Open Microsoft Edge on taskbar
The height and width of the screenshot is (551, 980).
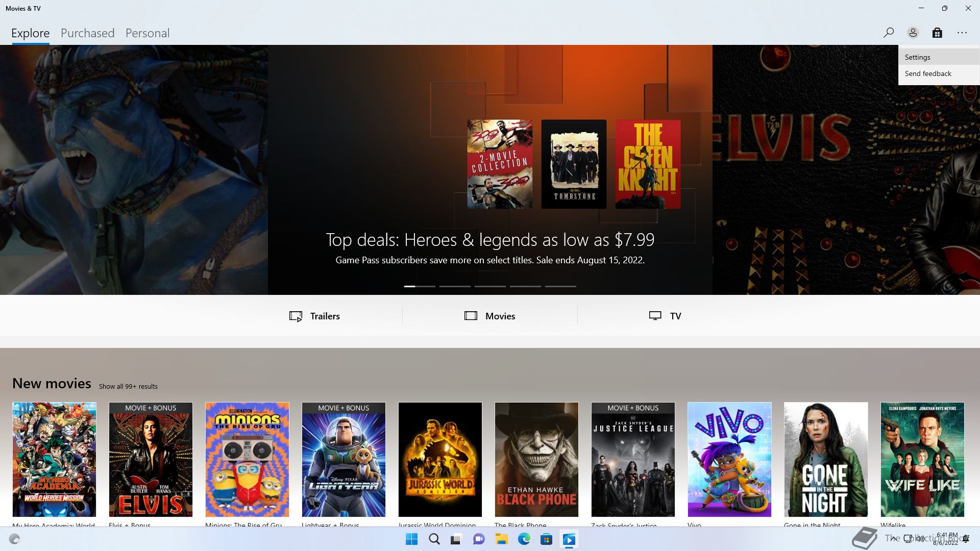click(524, 539)
